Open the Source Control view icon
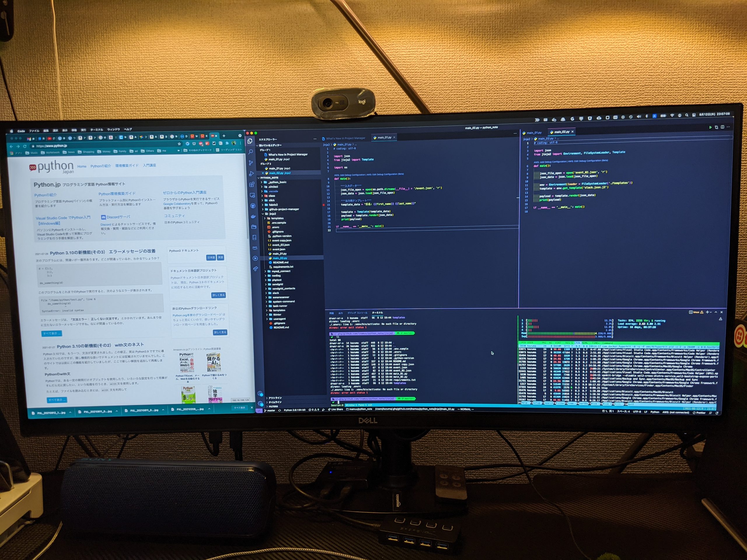 pos(251,163)
